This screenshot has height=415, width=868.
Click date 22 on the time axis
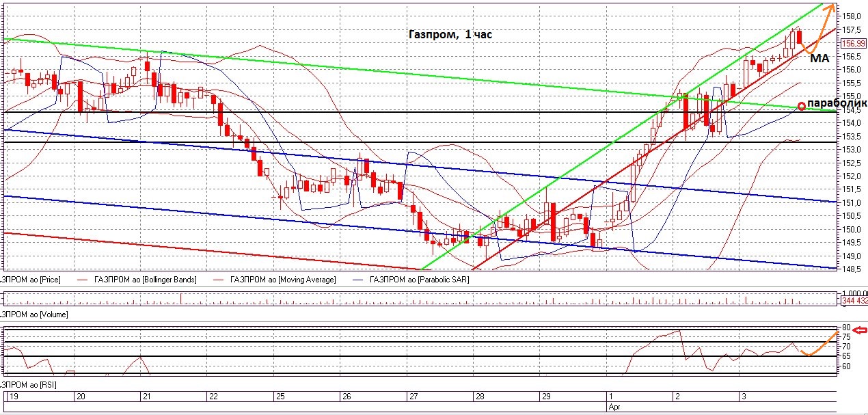tap(213, 397)
